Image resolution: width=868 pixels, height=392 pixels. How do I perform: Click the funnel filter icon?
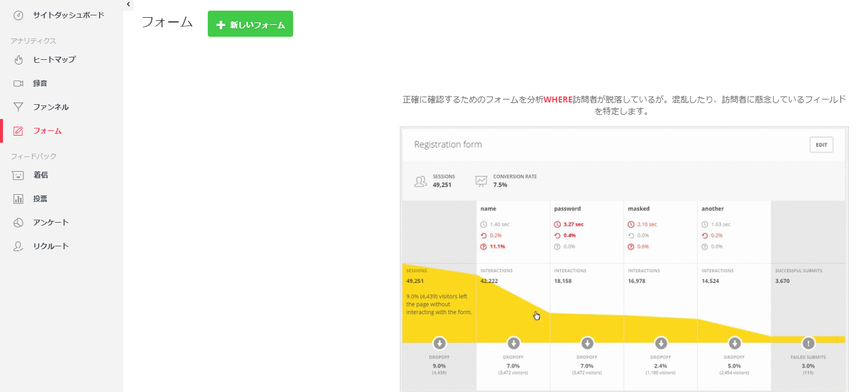click(x=18, y=107)
